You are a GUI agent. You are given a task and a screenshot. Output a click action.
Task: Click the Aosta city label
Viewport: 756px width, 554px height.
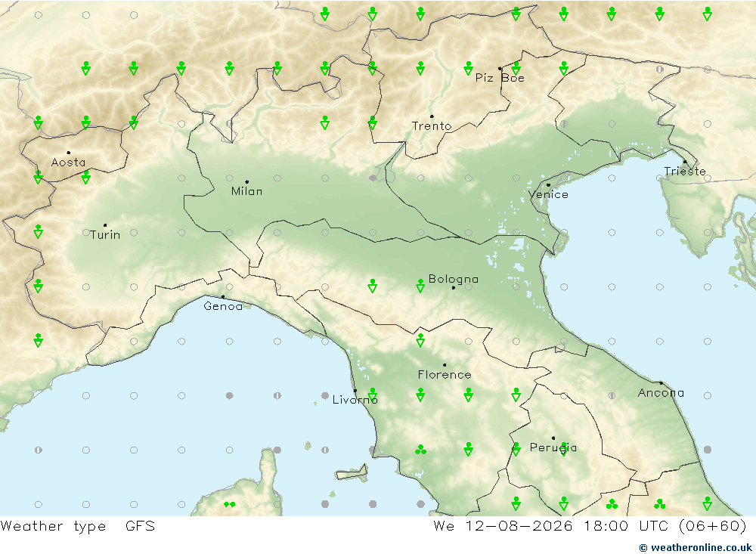69,162
